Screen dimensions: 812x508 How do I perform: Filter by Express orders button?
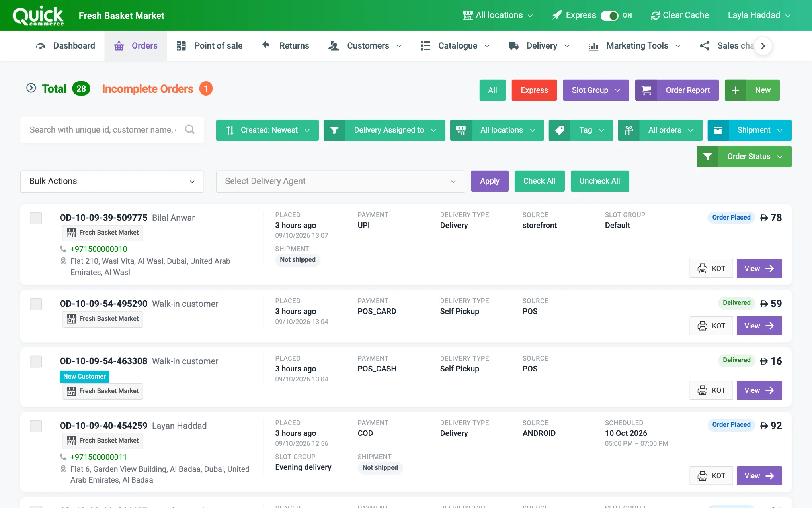[534, 90]
